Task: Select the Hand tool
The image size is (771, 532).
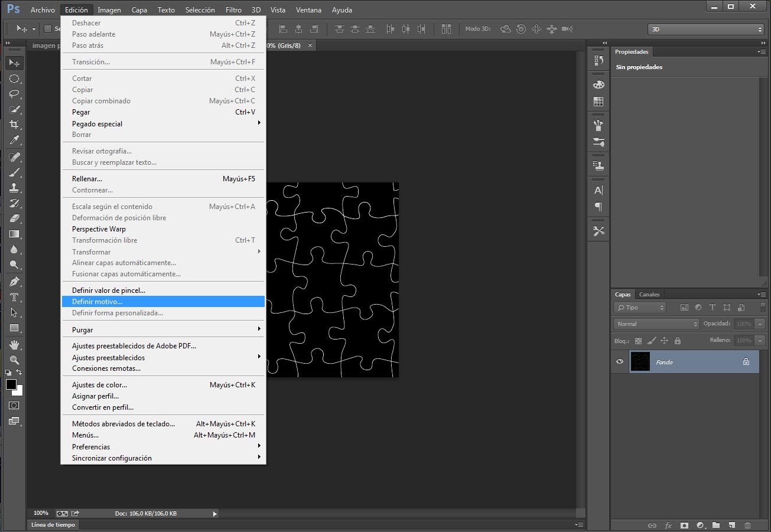Action: [x=13, y=344]
